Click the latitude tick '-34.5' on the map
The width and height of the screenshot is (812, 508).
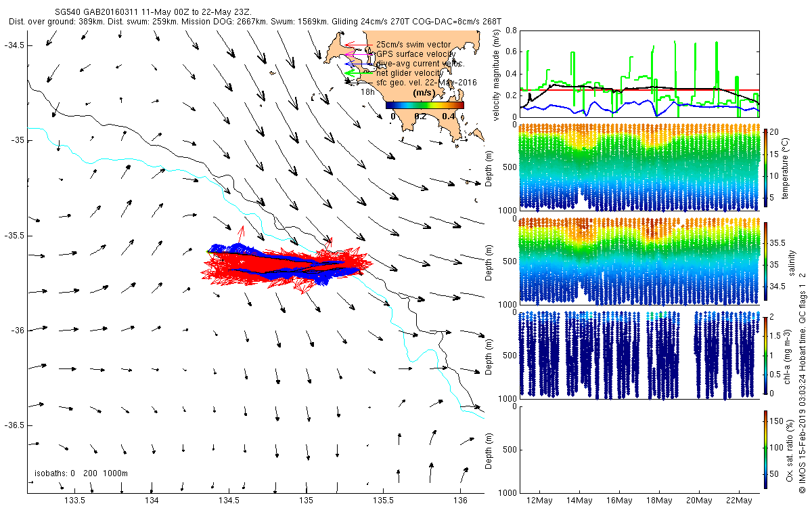point(15,45)
